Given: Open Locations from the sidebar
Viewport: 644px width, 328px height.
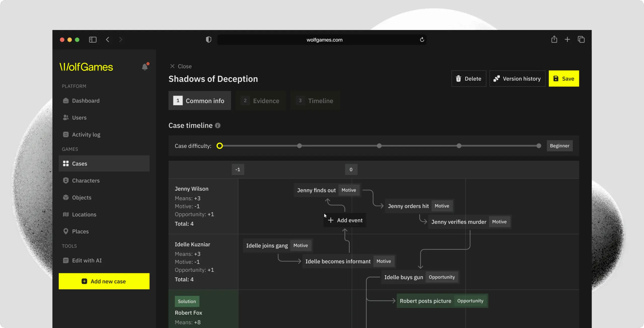Looking at the screenshot, I should (84, 214).
